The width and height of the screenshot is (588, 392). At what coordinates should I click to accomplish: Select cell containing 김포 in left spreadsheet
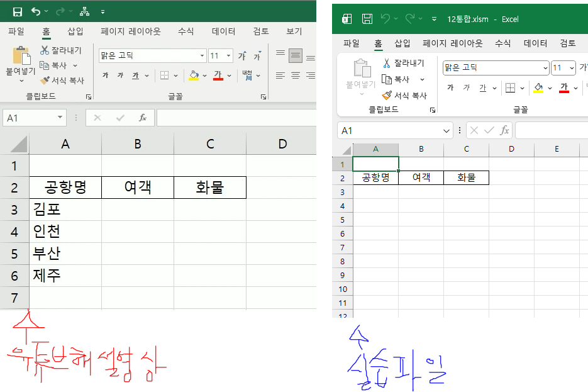65,210
